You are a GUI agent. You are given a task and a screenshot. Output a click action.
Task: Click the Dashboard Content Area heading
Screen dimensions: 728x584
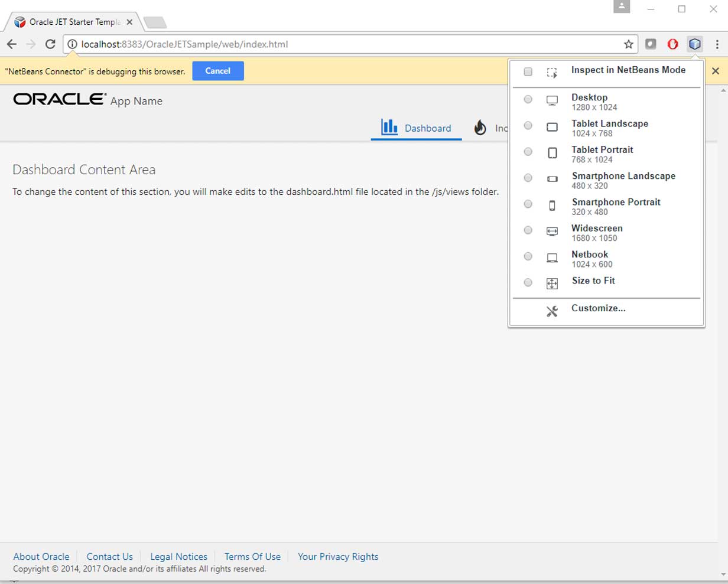click(84, 169)
